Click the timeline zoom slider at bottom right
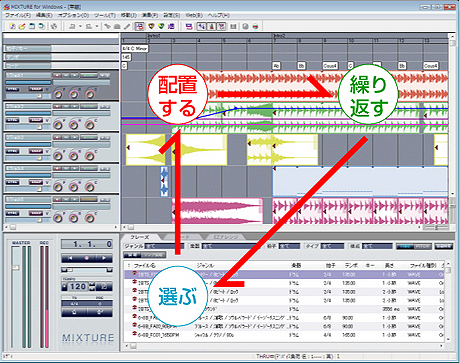Viewport: 460px width, 363px height. point(436,227)
